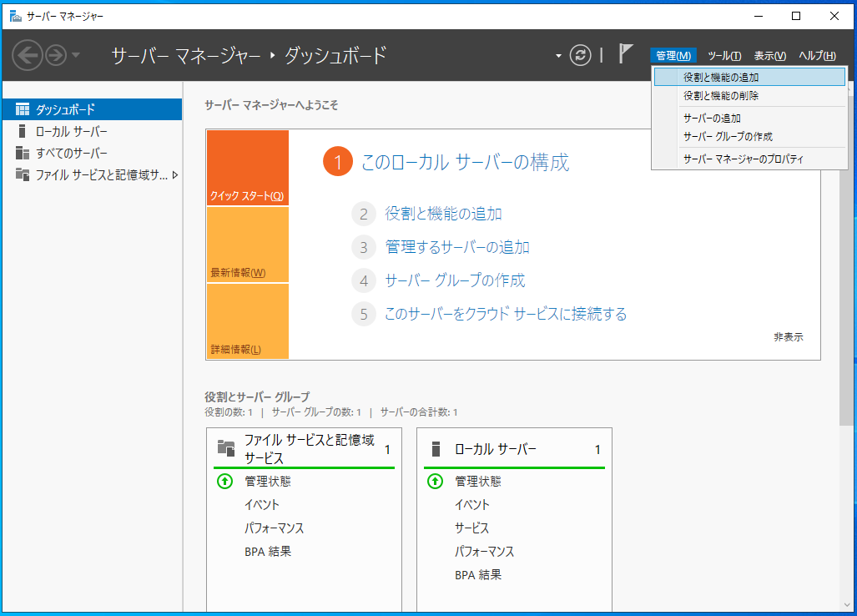Screen dimensions: 857x616
Task: Click the すべてのサーバー icon in sidebar
Action: coord(23,153)
